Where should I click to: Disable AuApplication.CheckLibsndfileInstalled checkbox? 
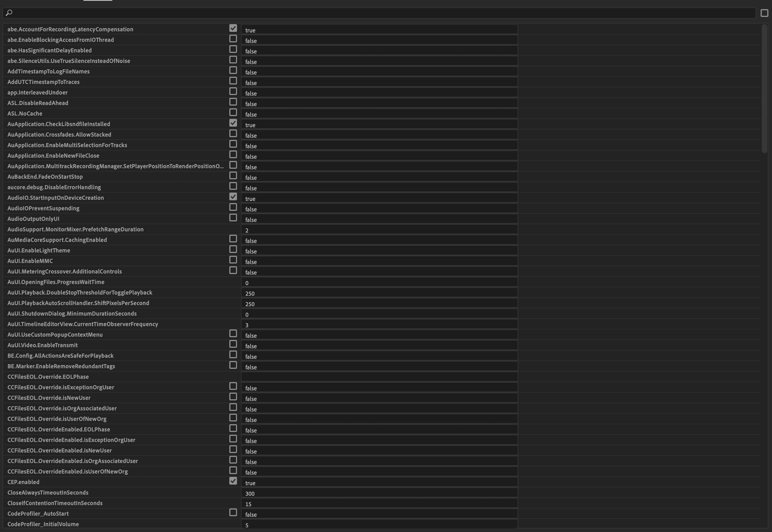pos(233,123)
